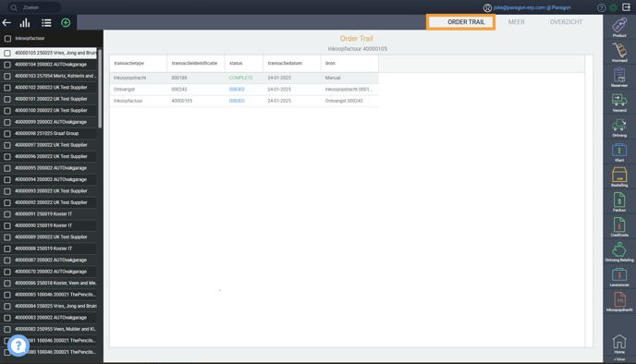Check the box for invoice 40000104

pos(7,65)
